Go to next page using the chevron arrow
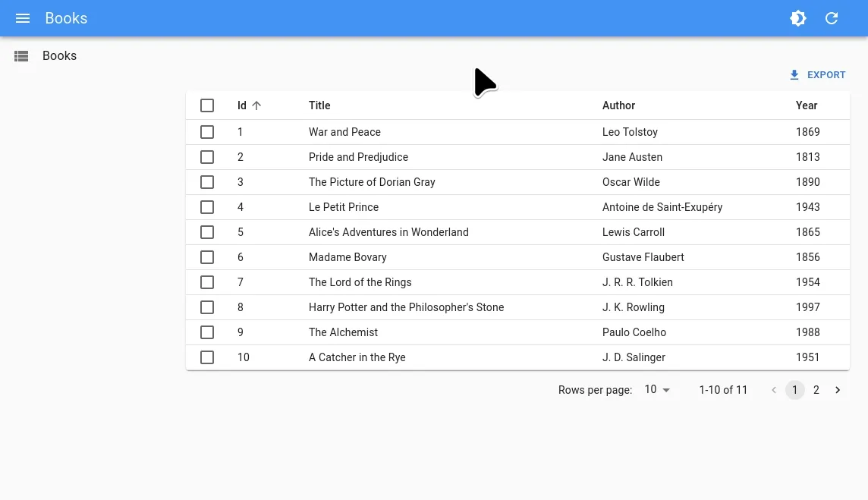The width and height of the screenshot is (868, 500). coord(838,390)
